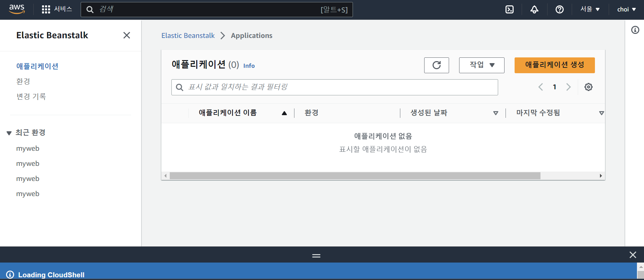Click the 애플리케이션 생성 button

tap(555, 65)
